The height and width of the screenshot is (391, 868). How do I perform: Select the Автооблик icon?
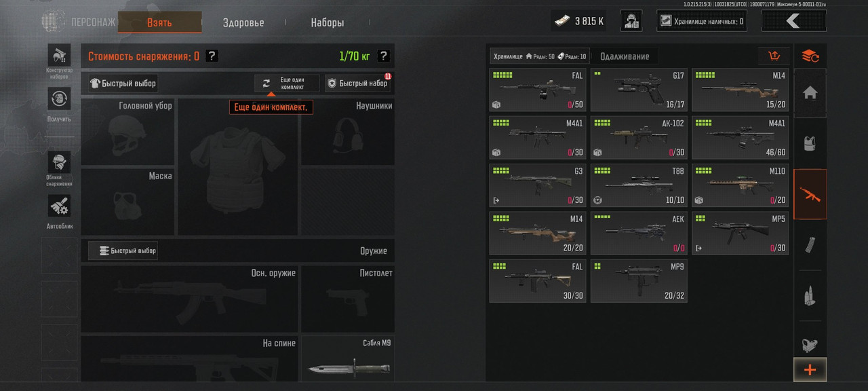(60, 206)
